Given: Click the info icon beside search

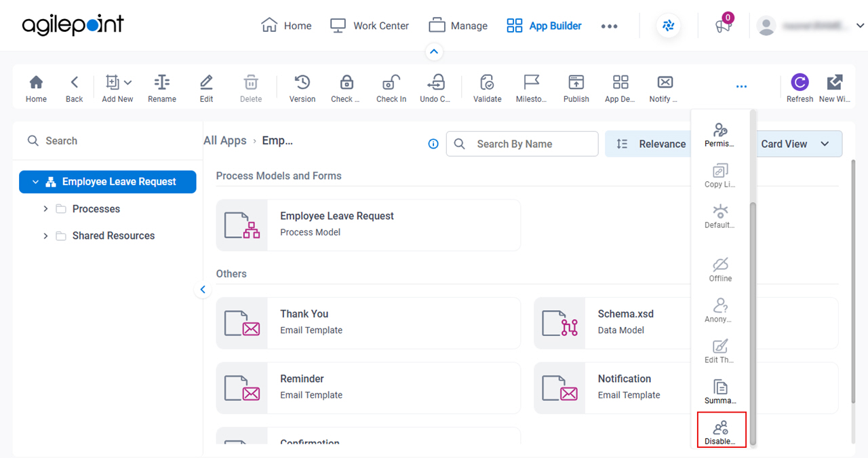Looking at the screenshot, I should [433, 144].
